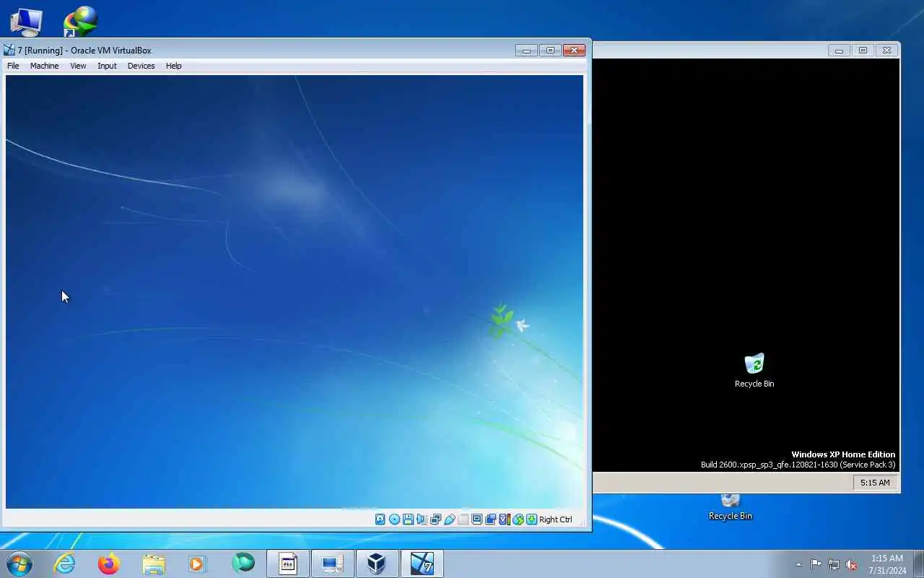Open the File menu in VirtualBox

pos(13,66)
